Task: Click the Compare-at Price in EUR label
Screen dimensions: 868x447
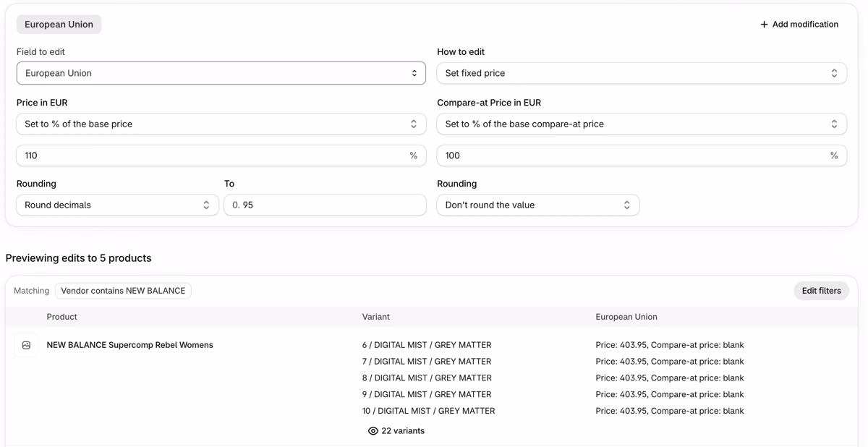Action: (x=489, y=103)
